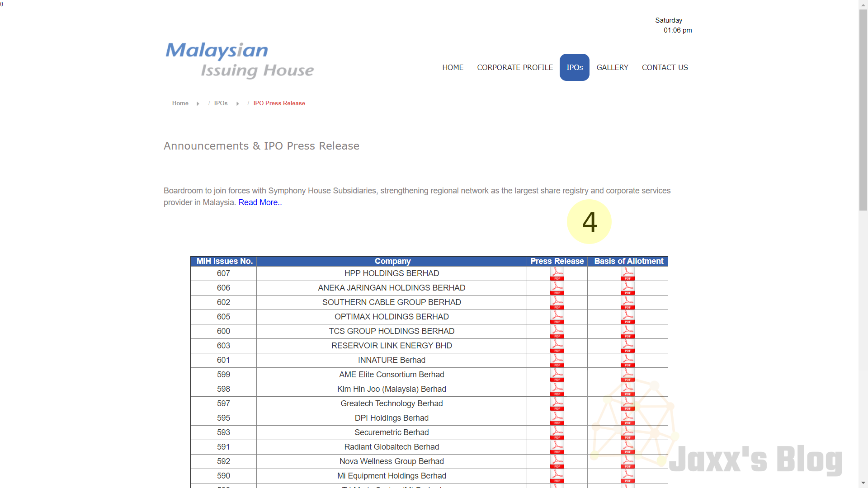
Task: Expand the breadcrumb arrow after Home
Action: (198, 103)
